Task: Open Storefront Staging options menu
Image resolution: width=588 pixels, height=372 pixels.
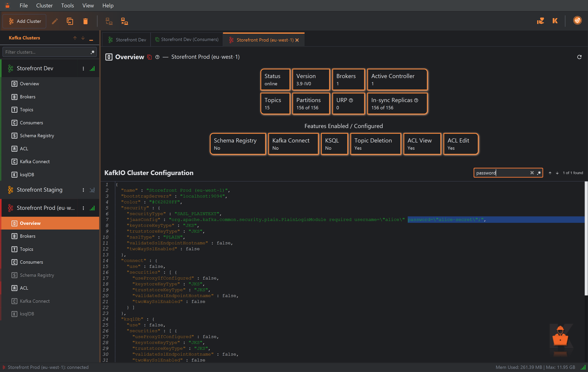Action: (83, 190)
